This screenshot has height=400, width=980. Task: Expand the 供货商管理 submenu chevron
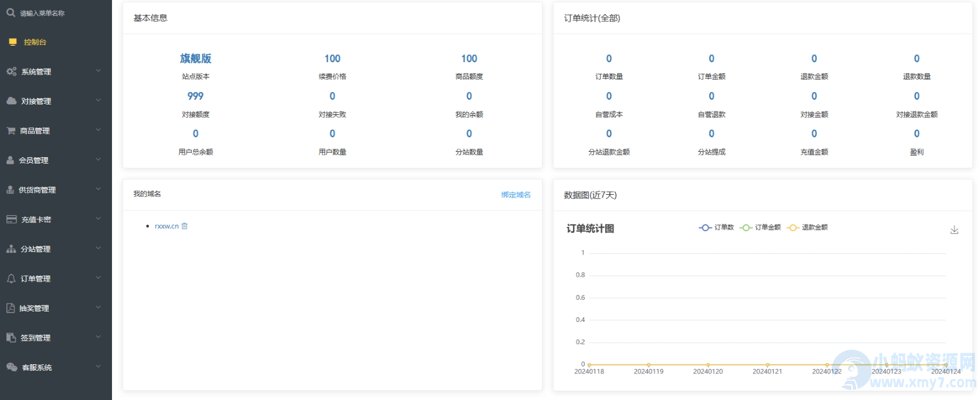99,189
